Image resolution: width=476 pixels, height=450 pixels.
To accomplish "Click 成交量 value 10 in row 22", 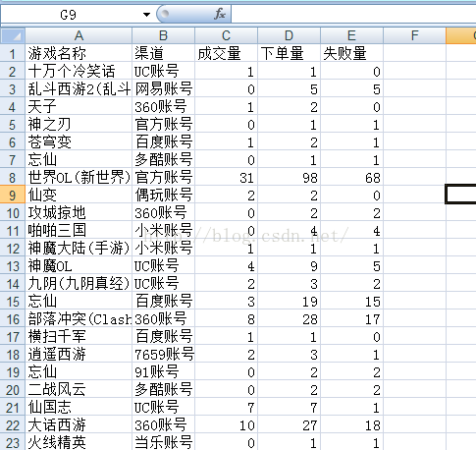I will tap(227, 424).
